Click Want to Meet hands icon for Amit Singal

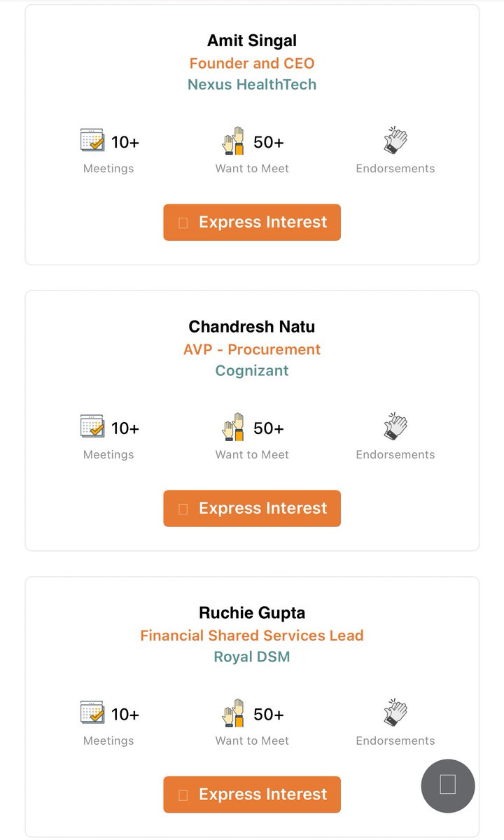click(x=233, y=141)
